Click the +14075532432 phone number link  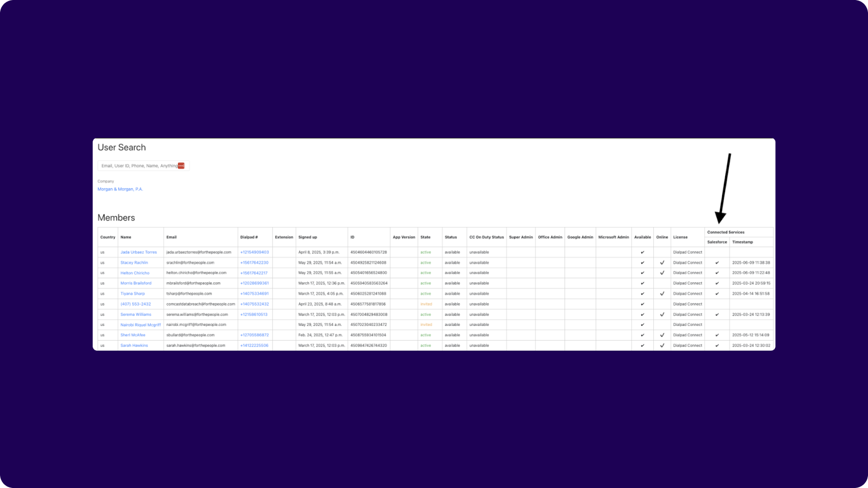click(255, 304)
